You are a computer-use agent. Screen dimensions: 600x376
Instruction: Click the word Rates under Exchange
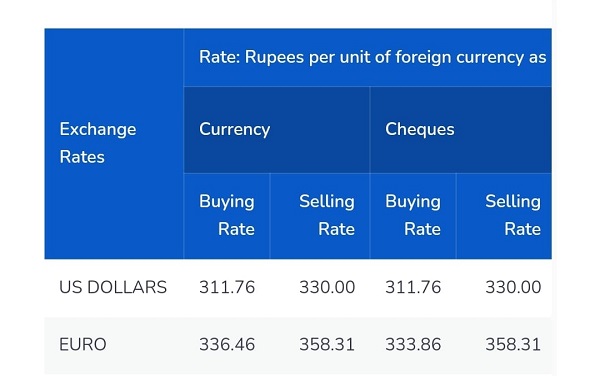pyautogui.click(x=82, y=157)
